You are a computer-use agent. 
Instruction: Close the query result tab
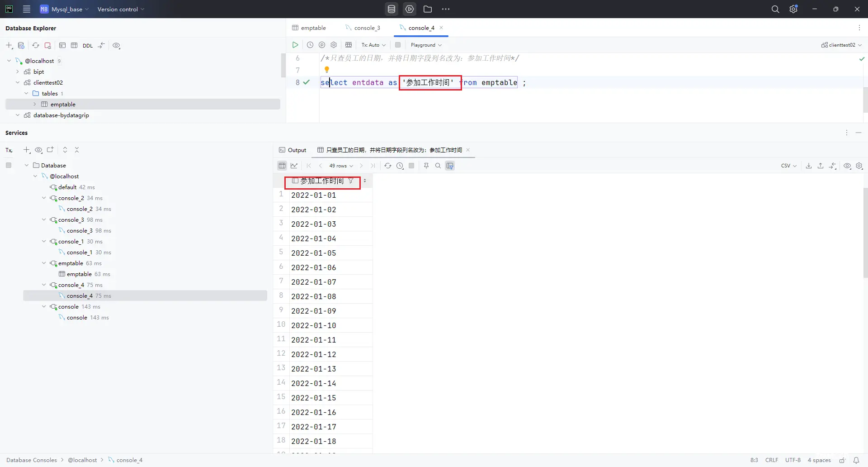468,150
